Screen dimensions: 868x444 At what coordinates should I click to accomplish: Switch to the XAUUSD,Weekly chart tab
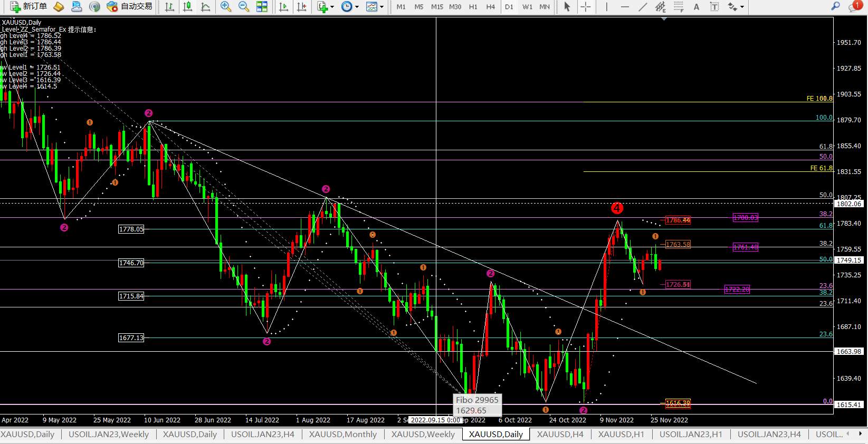pyautogui.click(x=423, y=435)
